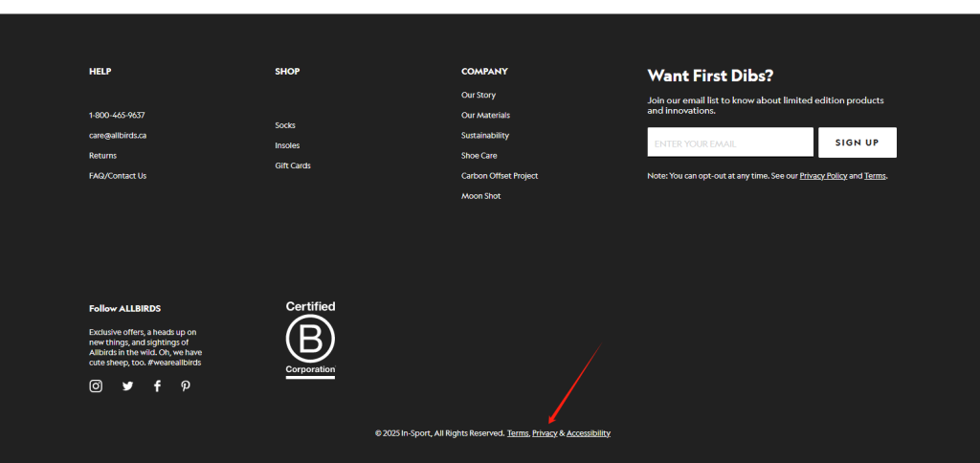Open Privacy Policy link under signup note
Image resolution: width=980 pixels, height=463 pixels.
click(x=823, y=176)
